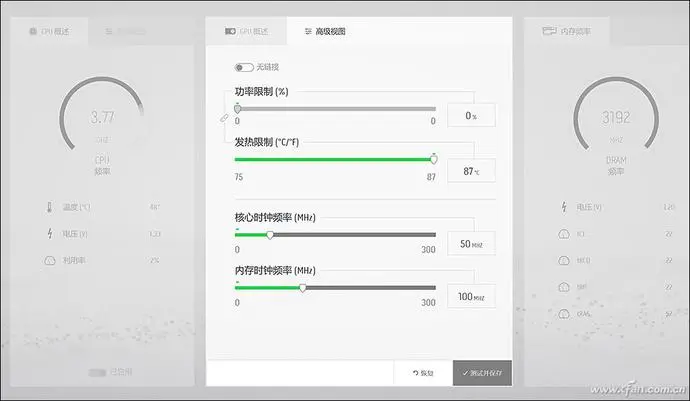Switch to the 高级视图 tab
This screenshot has height=401, width=690.
click(325, 31)
